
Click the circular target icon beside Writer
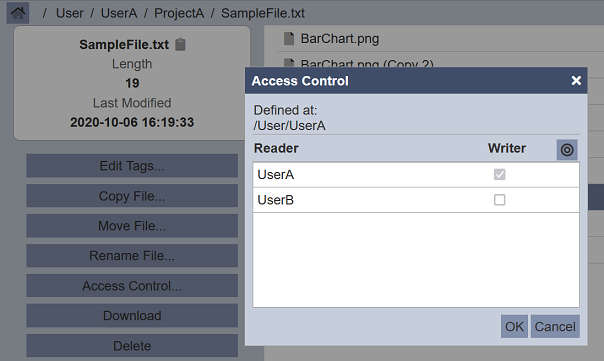pyautogui.click(x=567, y=149)
